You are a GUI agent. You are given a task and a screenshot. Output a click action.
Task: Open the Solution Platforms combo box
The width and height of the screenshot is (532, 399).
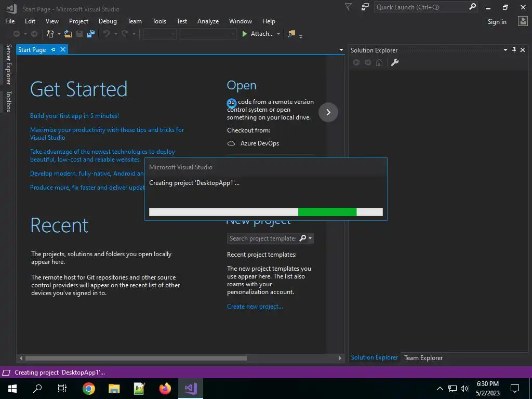pyautogui.click(x=208, y=34)
